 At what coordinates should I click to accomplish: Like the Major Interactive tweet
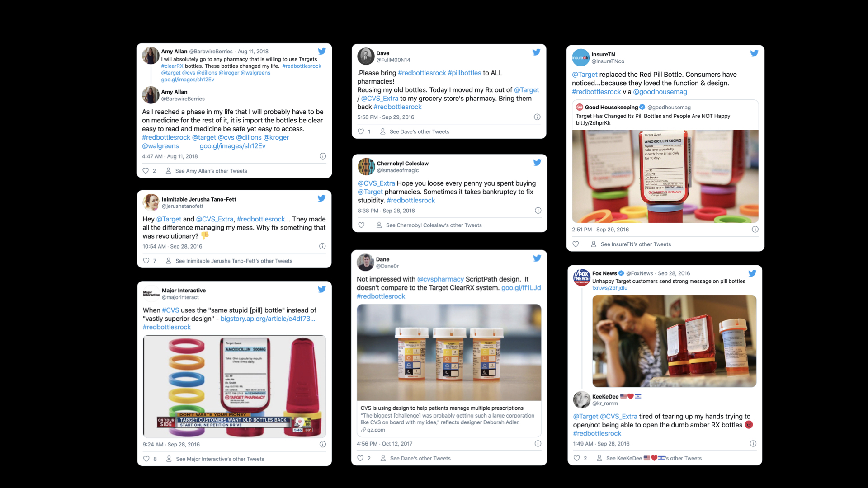pyautogui.click(x=146, y=459)
